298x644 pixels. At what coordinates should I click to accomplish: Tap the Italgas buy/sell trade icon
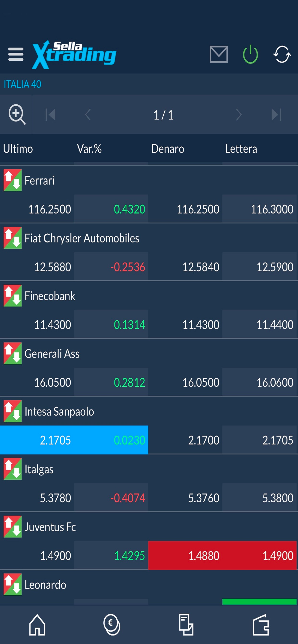(12, 469)
